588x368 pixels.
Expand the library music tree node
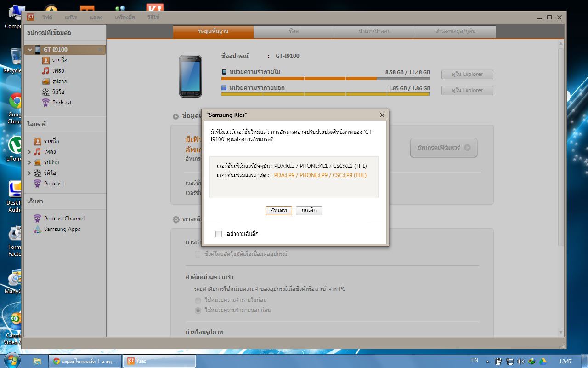pos(30,152)
